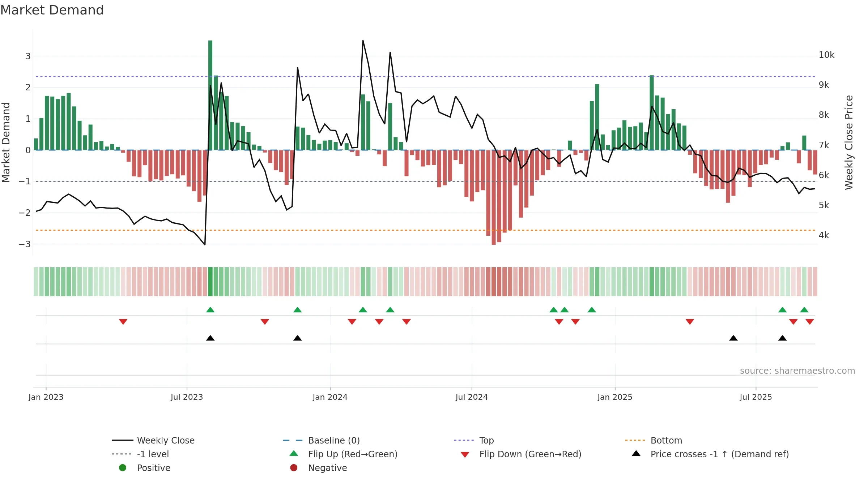Click the Jan 2024 x-axis label
The height and width of the screenshot is (488, 868).
coord(330,397)
